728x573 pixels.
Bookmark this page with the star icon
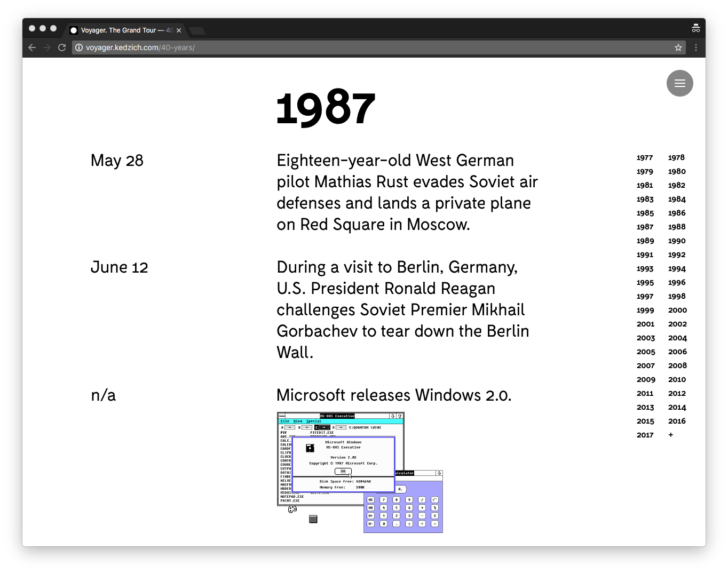[678, 47]
